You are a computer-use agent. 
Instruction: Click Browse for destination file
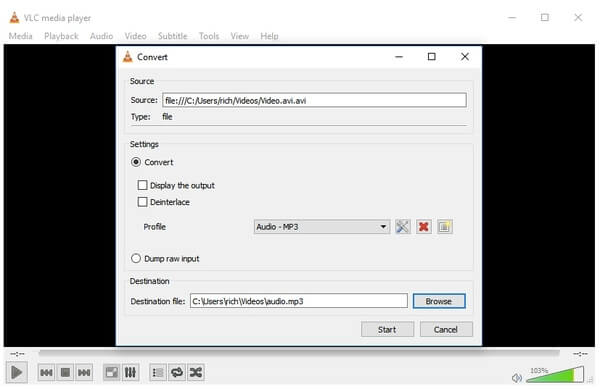click(x=439, y=301)
